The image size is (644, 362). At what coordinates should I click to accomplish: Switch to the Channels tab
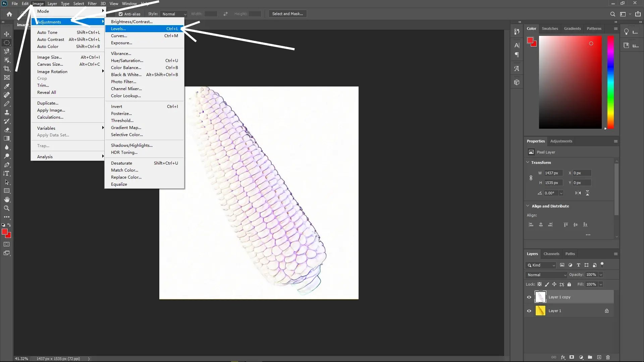click(551, 254)
